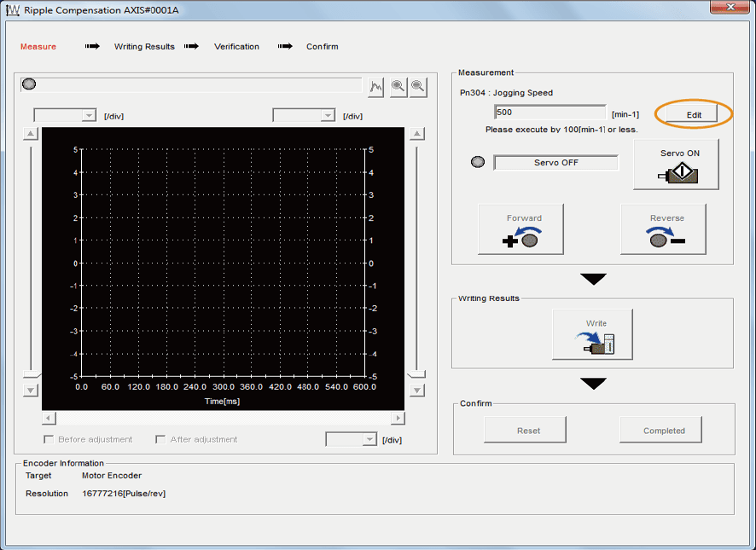Enable Before adjustment checkbox

(49, 439)
